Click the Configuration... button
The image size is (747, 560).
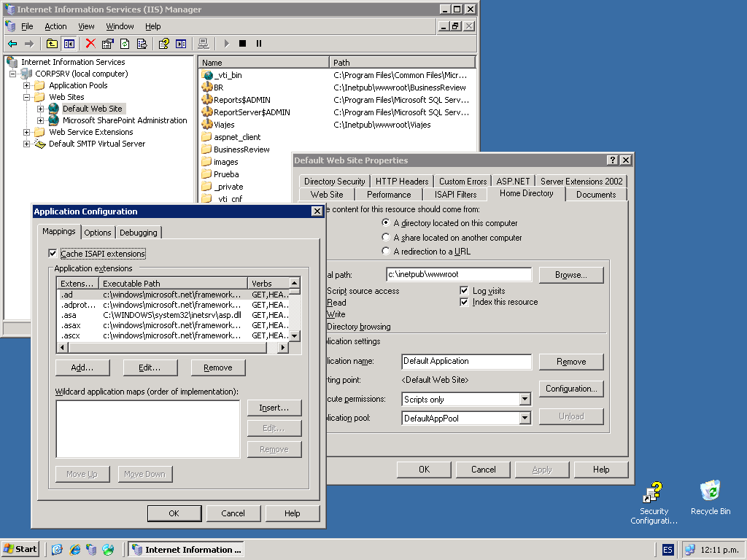pyautogui.click(x=570, y=389)
